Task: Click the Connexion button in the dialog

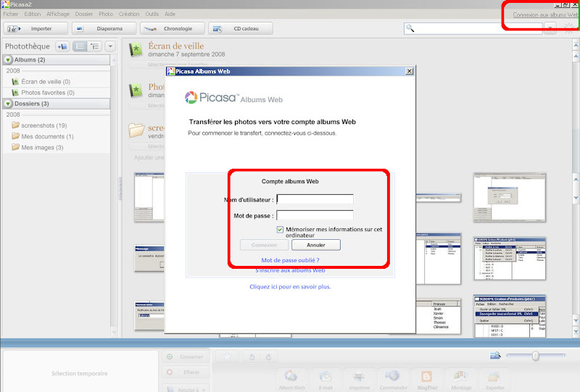Action: tap(264, 245)
